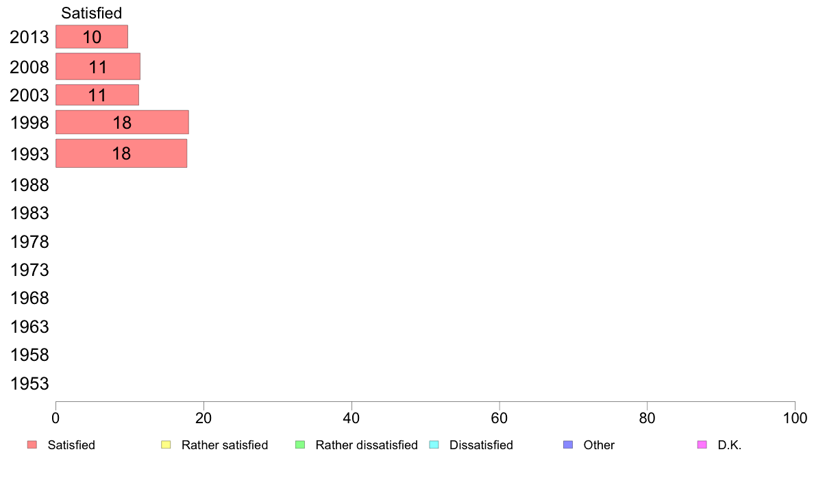Click the Dissatisfied legend text

(x=481, y=445)
